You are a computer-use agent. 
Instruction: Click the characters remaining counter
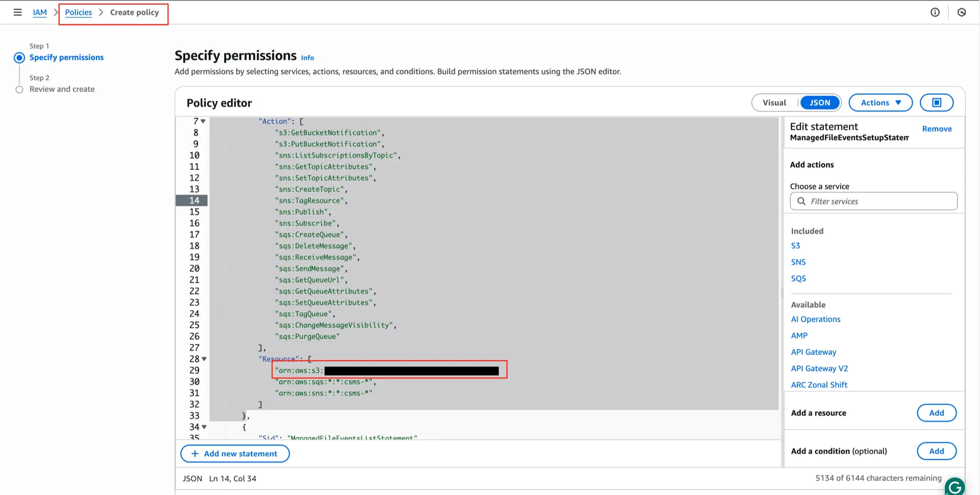878,478
